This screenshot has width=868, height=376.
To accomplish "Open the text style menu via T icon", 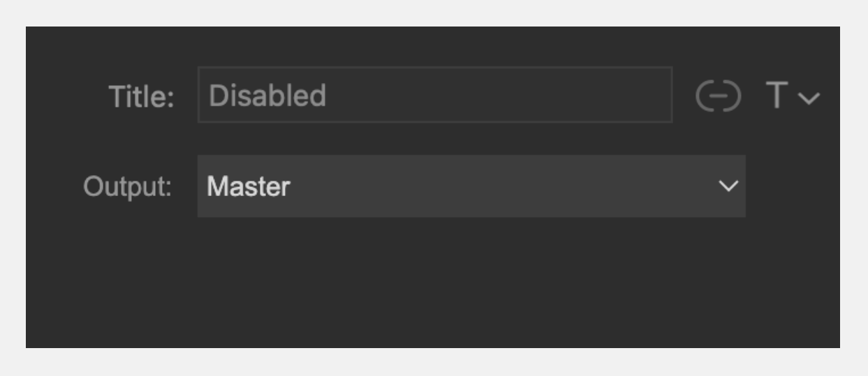I will [793, 96].
